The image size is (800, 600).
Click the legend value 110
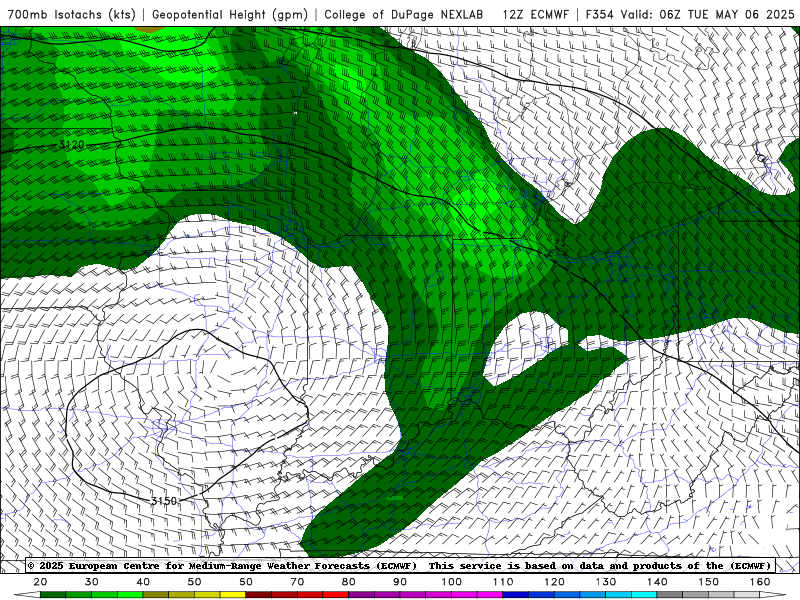[x=503, y=582]
